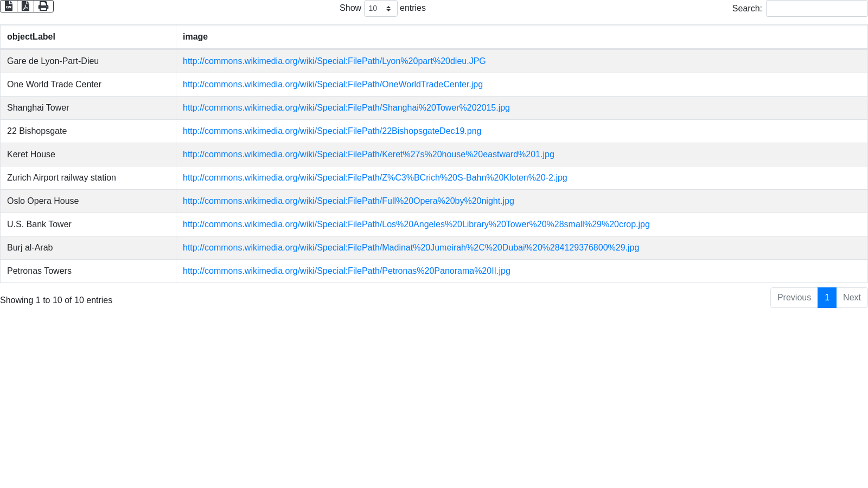Open the Los Angeles Library Tower link
The height and width of the screenshot is (488, 868).
point(416,224)
